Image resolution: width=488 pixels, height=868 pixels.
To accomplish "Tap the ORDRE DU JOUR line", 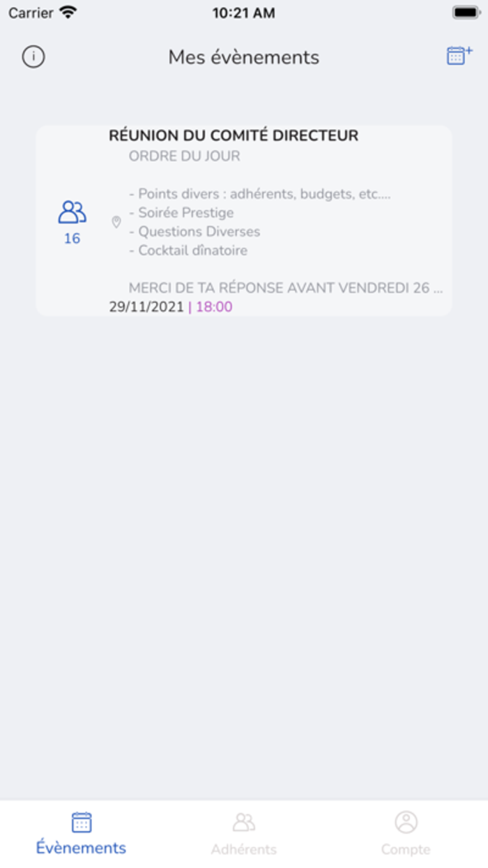I will (x=185, y=156).
